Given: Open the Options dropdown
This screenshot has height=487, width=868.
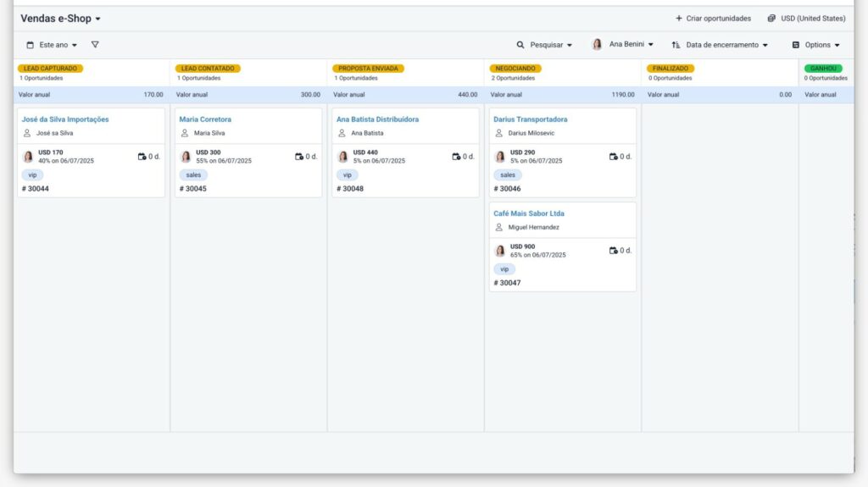Looking at the screenshot, I should tap(822, 45).
